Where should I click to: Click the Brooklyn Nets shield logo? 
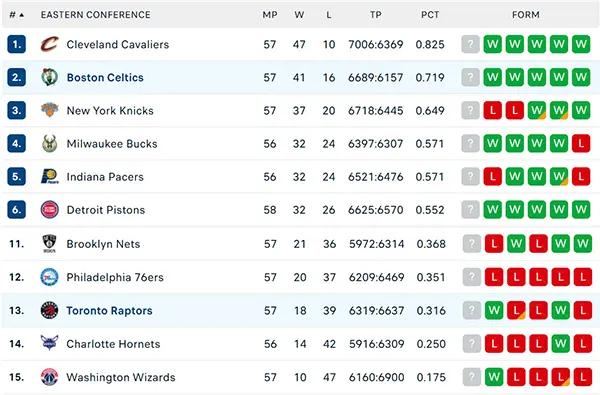(49, 243)
